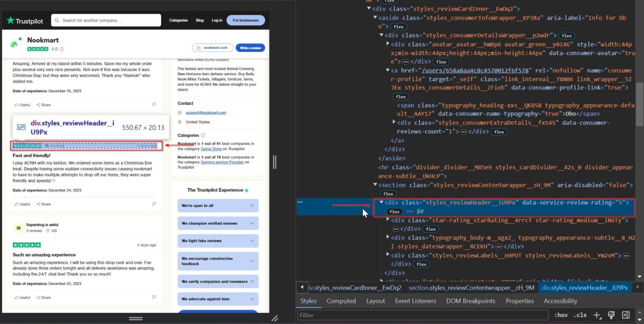The image size is (644, 324).
Task: Expand 'We verify companies and reviewers' accordion
Action: (218, 282)
